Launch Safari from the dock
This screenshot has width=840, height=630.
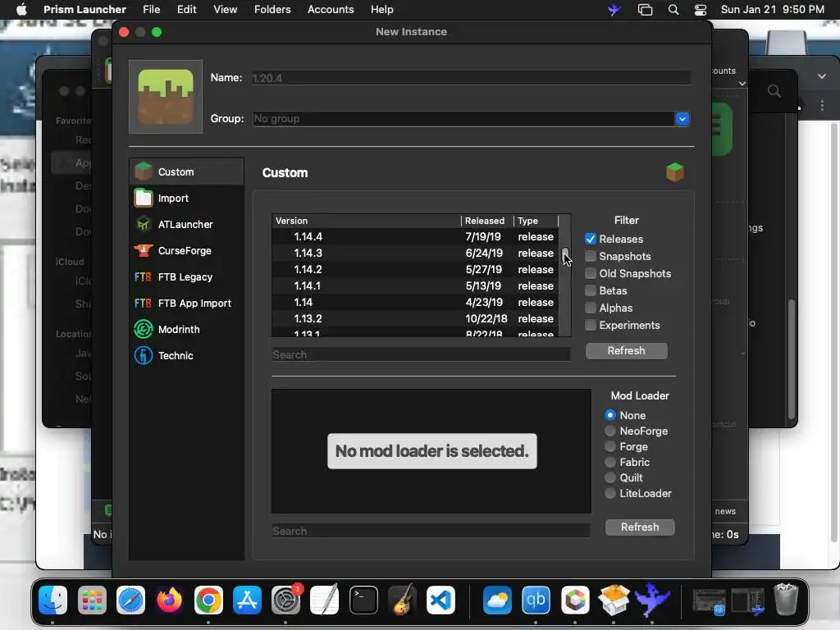coord(130,600)
